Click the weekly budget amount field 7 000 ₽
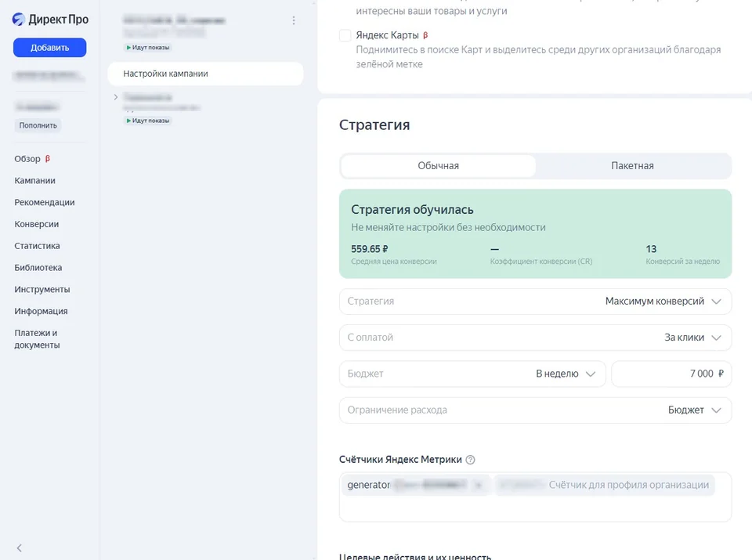This screenshot has height=560, width=752. click(x=671, y=374)
